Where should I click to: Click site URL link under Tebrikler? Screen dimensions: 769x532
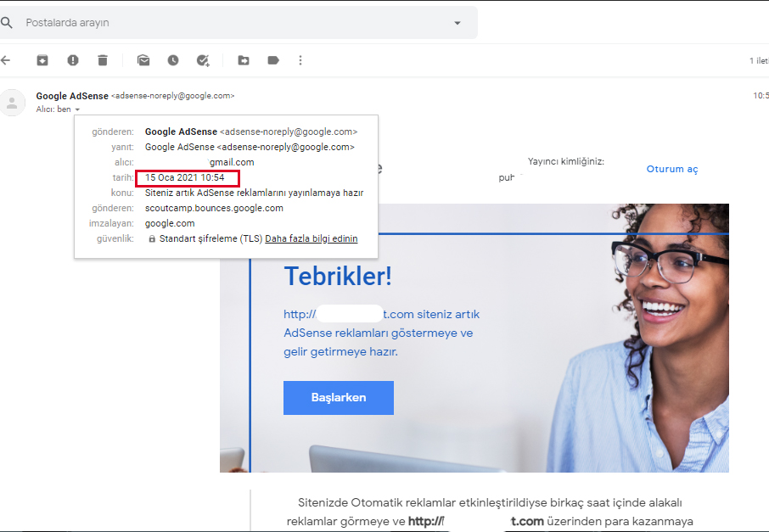pos(350,314)
